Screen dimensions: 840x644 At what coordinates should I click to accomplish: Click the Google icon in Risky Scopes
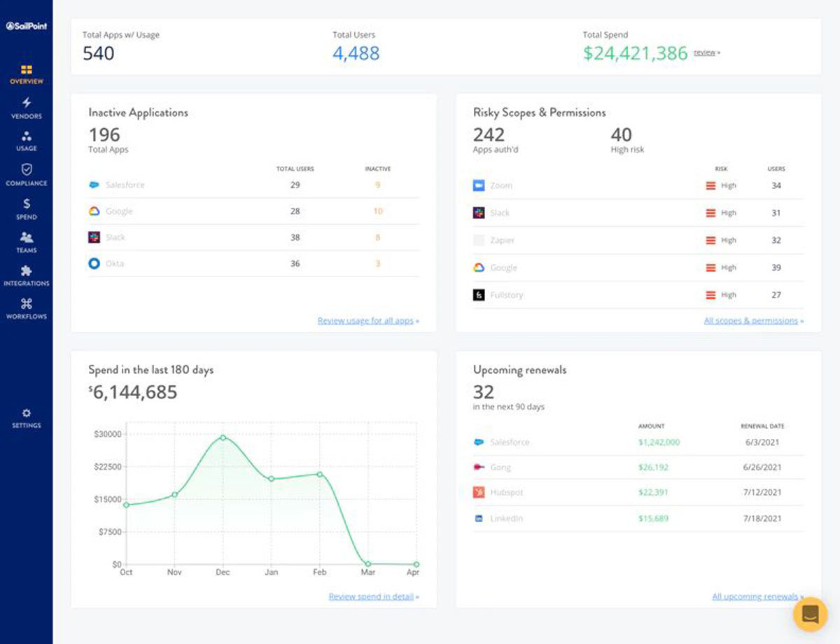pyautogui.click(x=479, y=267)
